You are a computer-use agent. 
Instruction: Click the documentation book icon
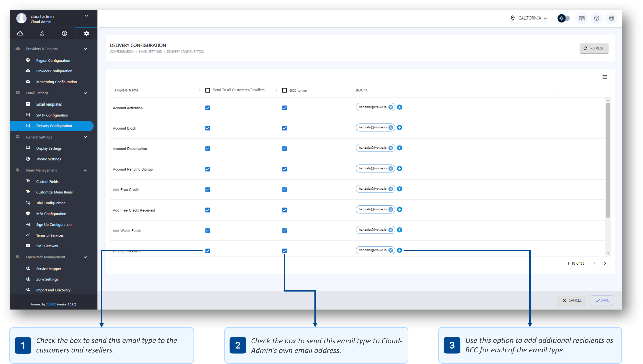[x=582, y=18]
